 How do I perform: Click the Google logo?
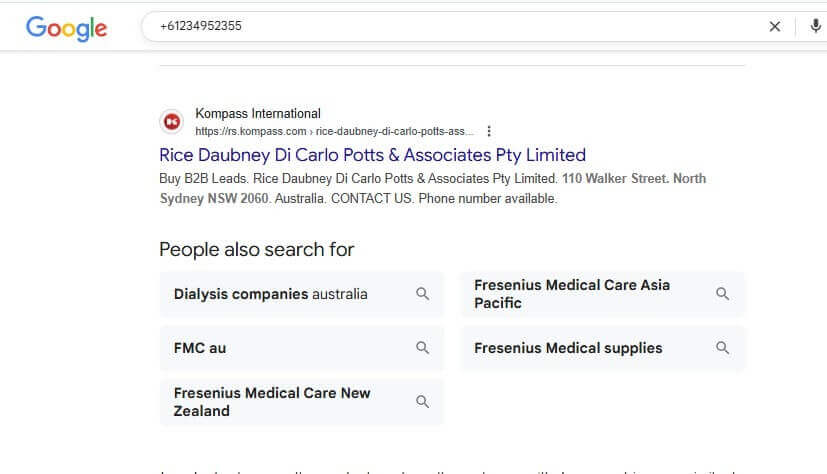click(x=66, y=27)
